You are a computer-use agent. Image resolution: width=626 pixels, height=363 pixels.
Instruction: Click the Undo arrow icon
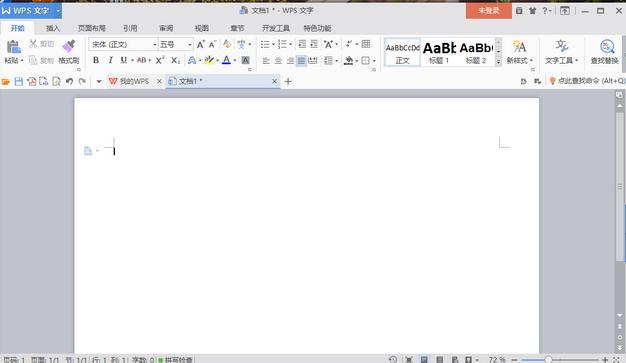tap(69, 81)
